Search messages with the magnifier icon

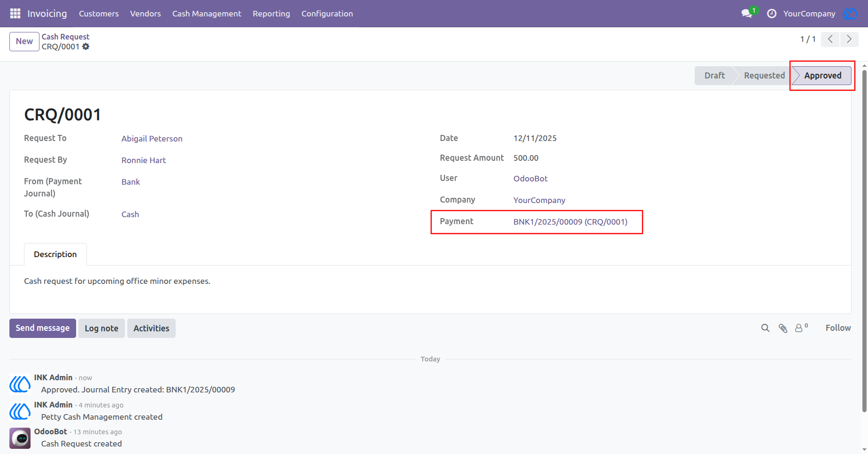pyautogui.click(x=765, y=328)
